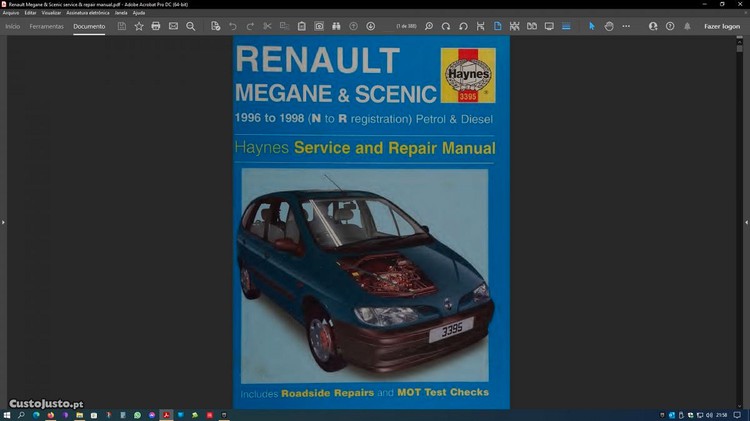750x421 pixels.
Task: Open notifications via the bell icon
Action: tap(687, 26)
